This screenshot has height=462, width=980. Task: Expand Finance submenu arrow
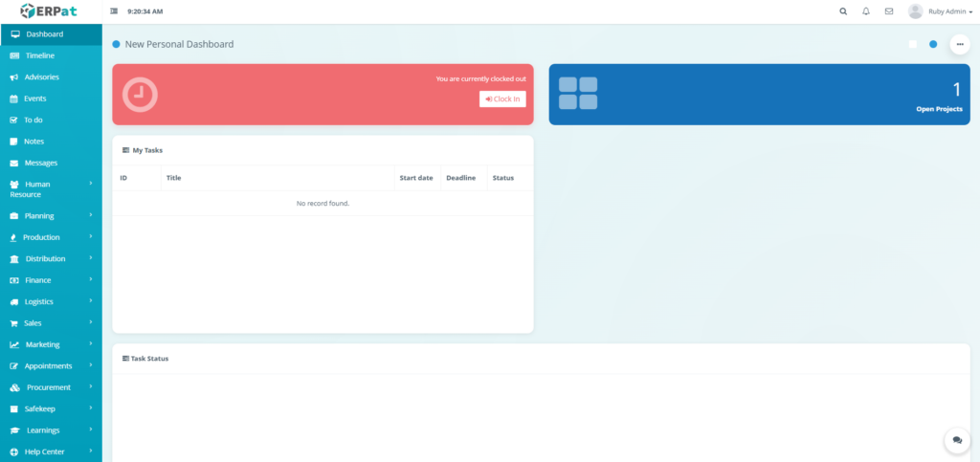[x=91, y=279]
